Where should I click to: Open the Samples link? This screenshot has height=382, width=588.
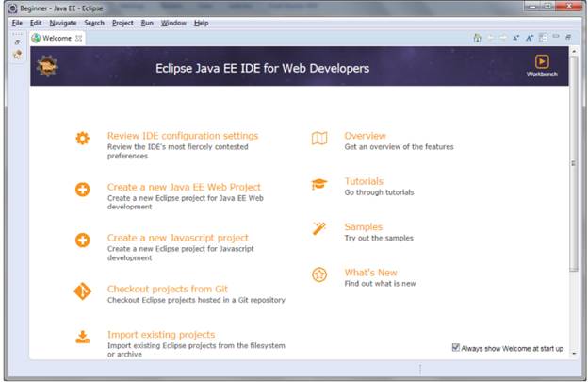click(364, 226)
